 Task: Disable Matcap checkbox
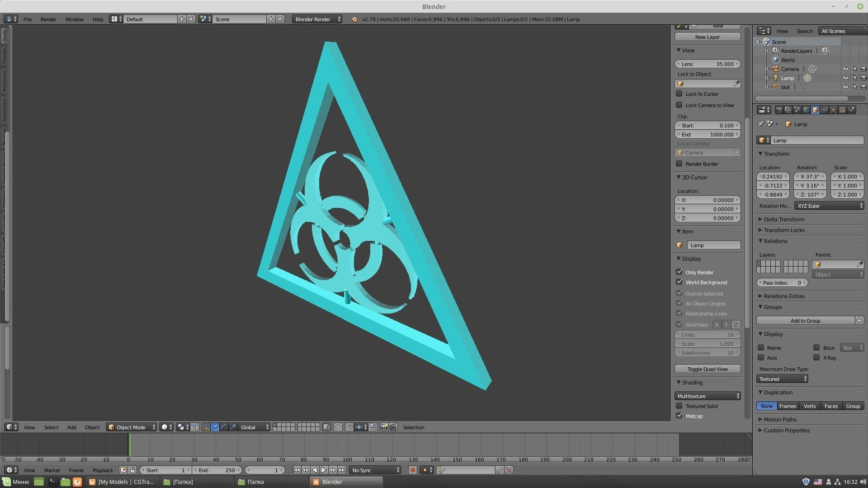pyautogui.click(x=679, y=416)
